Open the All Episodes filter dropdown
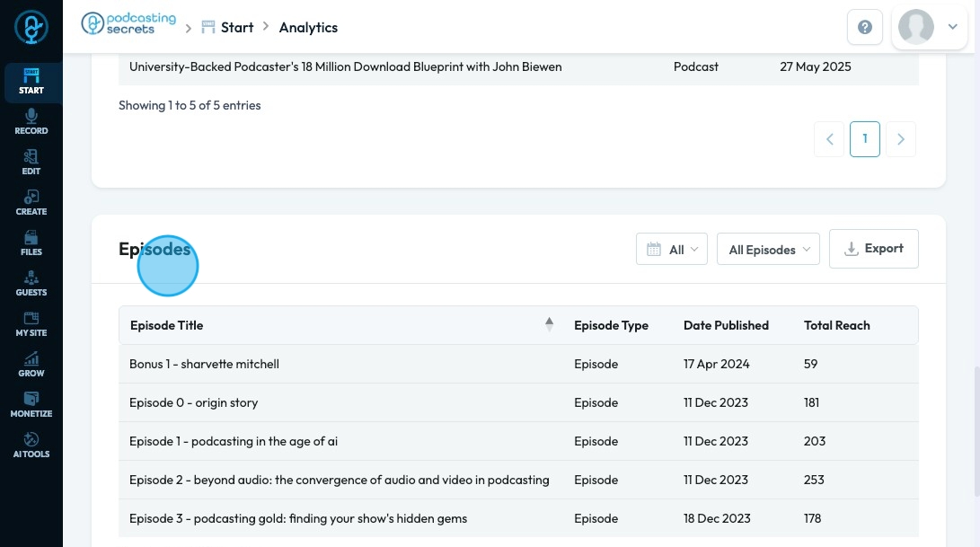980x547 pixels. pyautogui.click(x=768, y=250)
